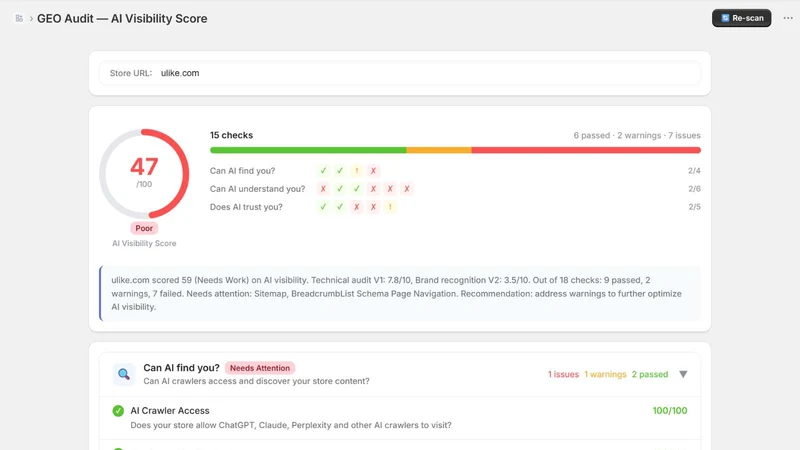Open the AI Crawler Access check row
Viewport: 800px width, 450px height.
[400, 418]
